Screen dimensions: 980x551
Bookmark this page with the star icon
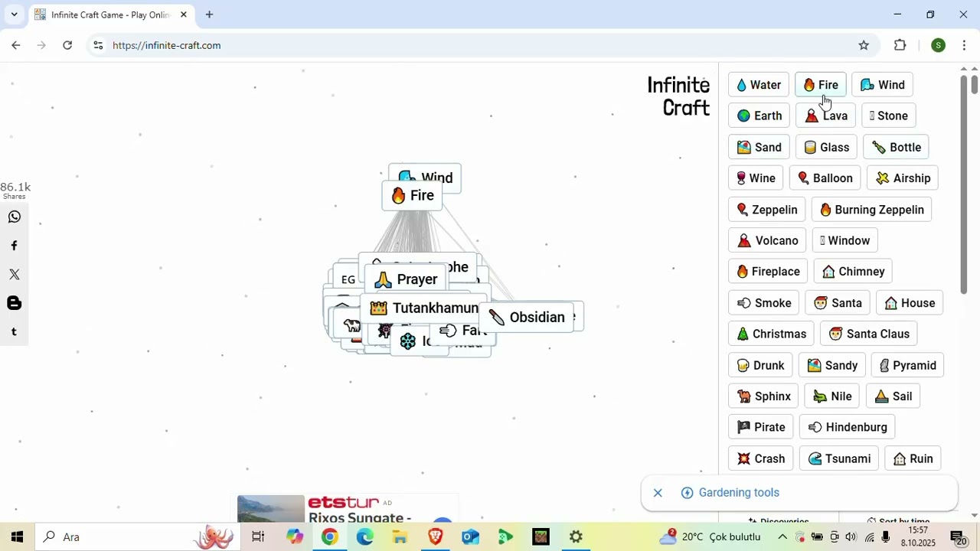pyautogui.click(x=864, y=45)
